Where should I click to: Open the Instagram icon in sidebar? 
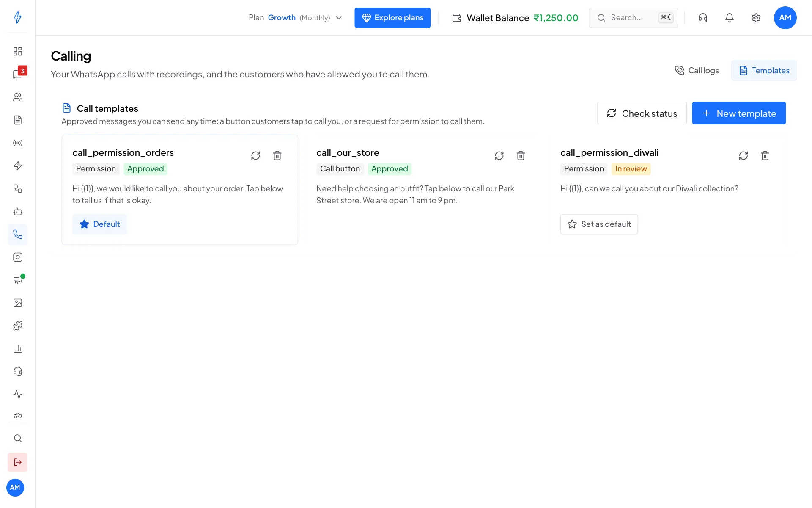[17, 257]
